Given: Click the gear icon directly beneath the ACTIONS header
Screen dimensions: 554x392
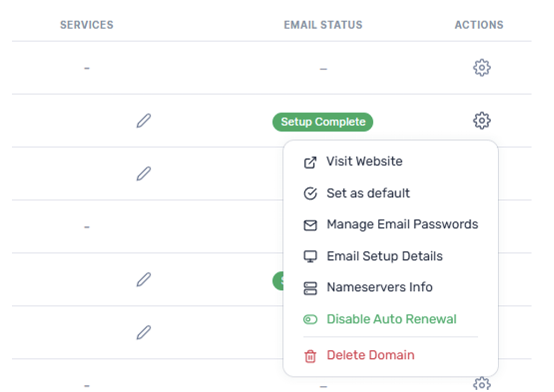Looking at the screenshot, I should point(481,68).
